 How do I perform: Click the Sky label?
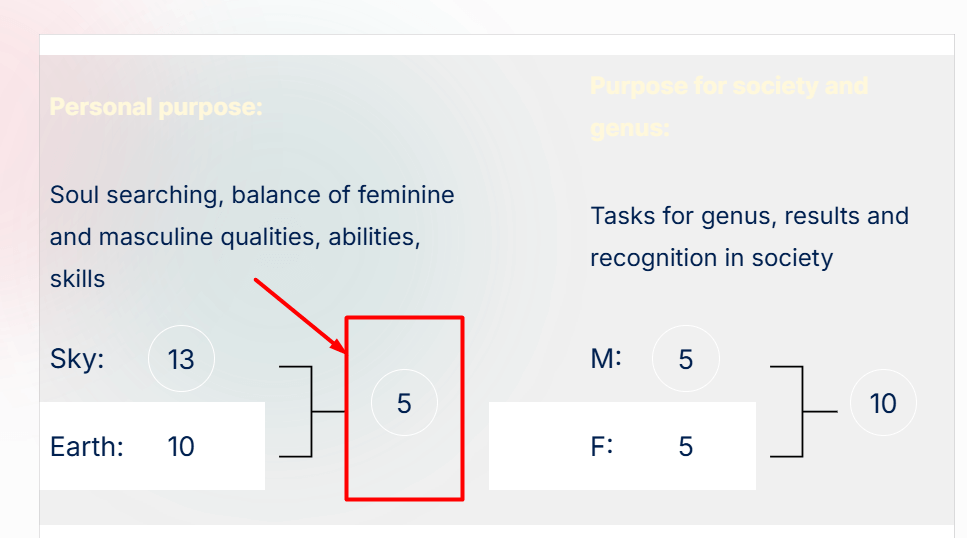77,358
